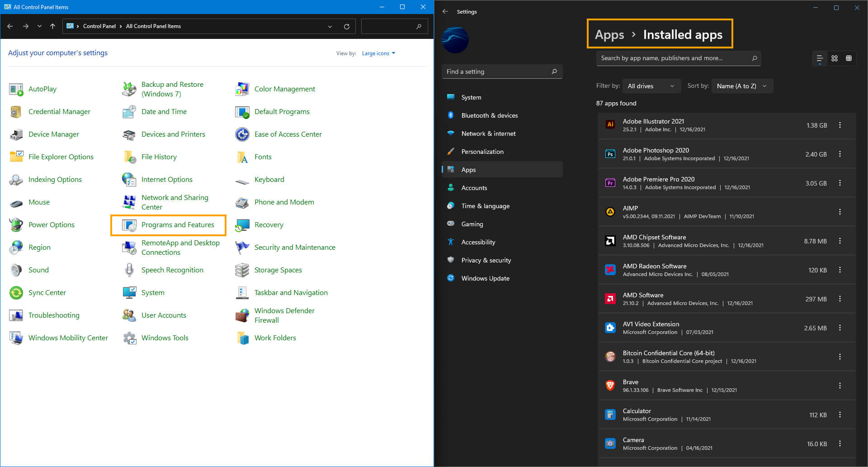868x467 pixels.
Task: Open the Backup and Restore icon
Action: click(x=129, y=89)
